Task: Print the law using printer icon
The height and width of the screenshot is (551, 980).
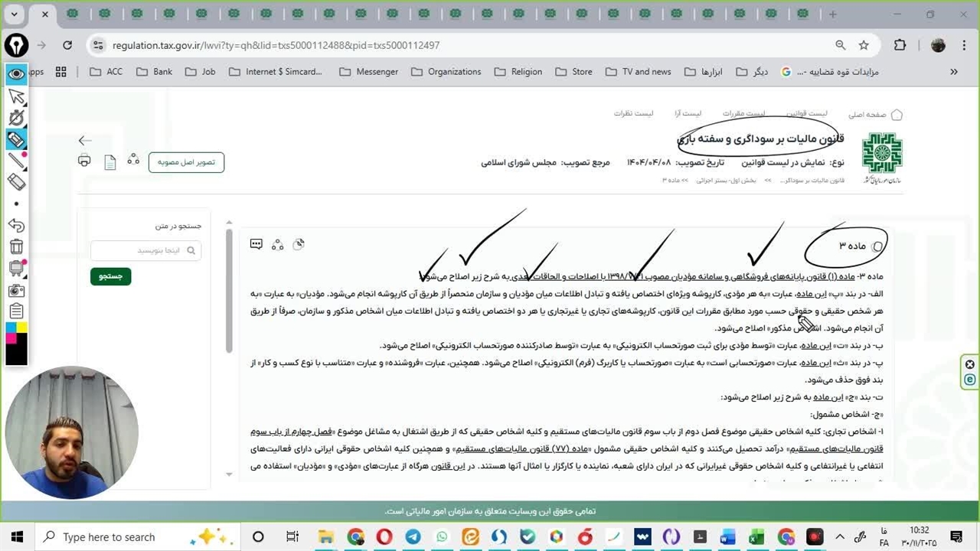Action: point(84,161)
